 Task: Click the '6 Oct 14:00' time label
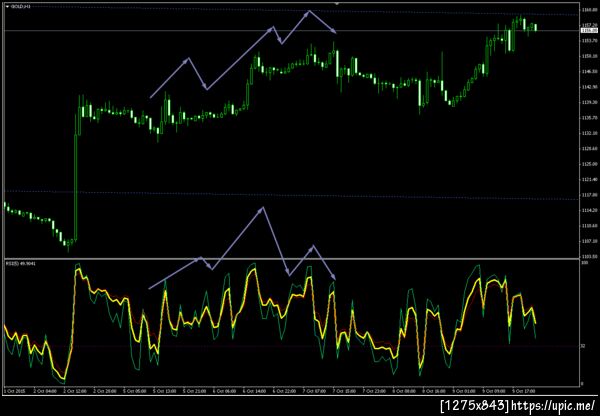(254, 392)
